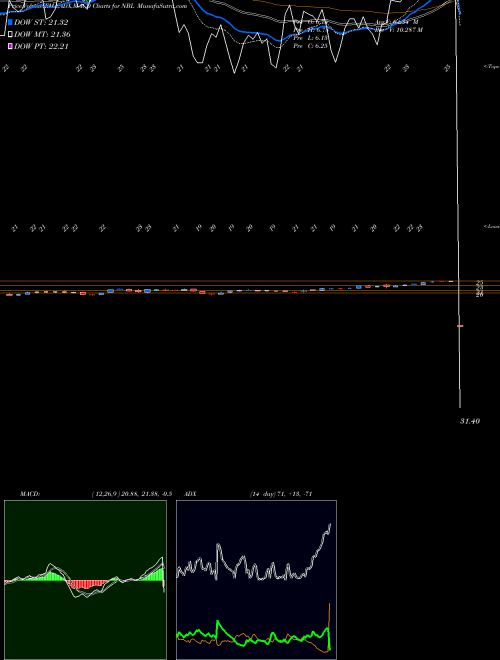Click the '10.287 M' volume value
Viewport: 500px width, 660px height.
coord(410,30)
